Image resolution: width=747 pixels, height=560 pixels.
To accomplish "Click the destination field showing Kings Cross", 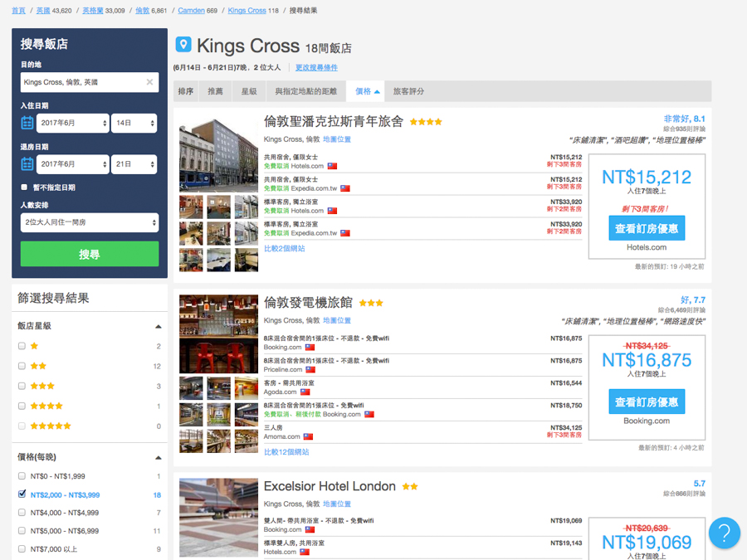I will tap(90, 82).
